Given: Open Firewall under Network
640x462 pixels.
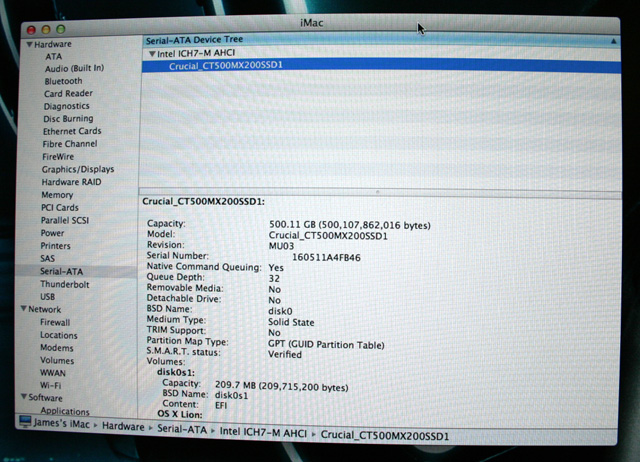Looking at the screenshot, I should coord(55,322).
